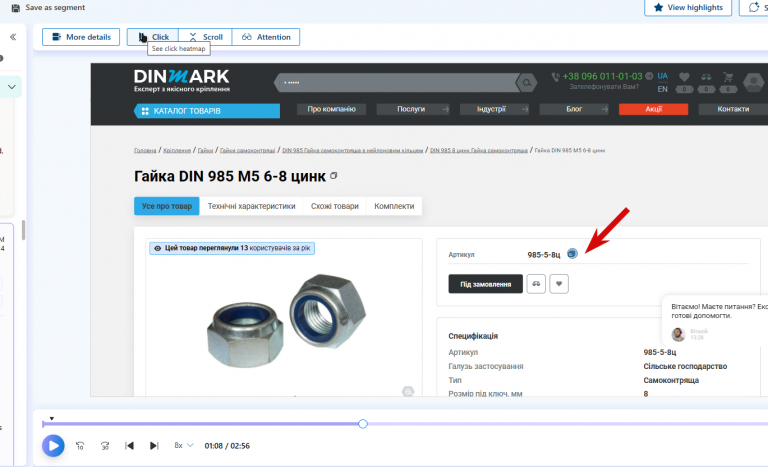Click DIN 985 8 цинк breadcrumb link

pos(479,150)
